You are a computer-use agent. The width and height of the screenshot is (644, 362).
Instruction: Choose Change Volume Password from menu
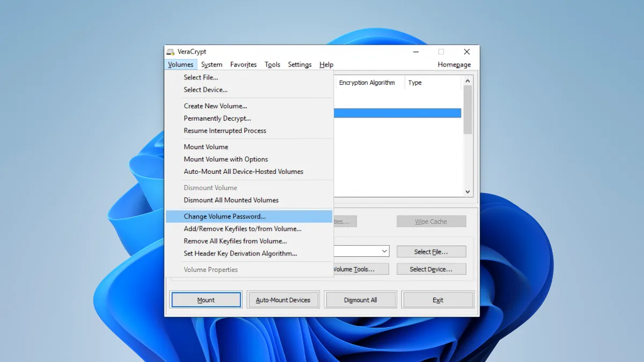pyautogui.click(x=224, y=217)
